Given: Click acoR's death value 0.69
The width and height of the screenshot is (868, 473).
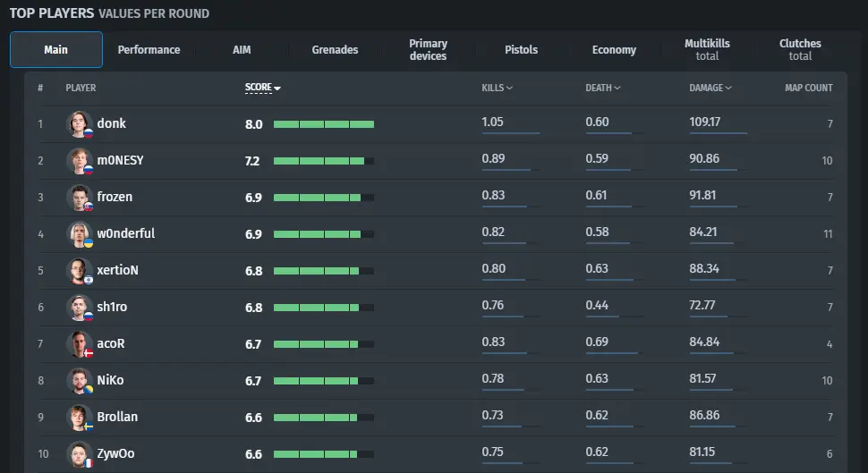Looking at the screenshot, I should tap(597, 342).
